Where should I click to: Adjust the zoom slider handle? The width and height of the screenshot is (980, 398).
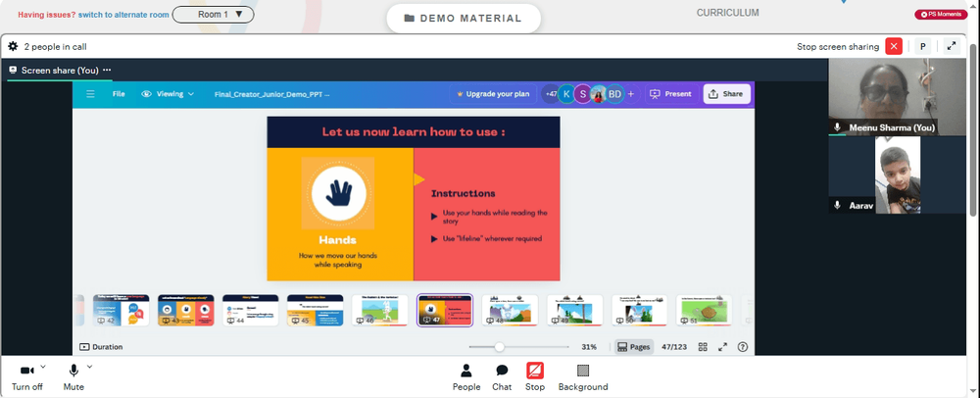pyautogui.click(x=500, y=347)
